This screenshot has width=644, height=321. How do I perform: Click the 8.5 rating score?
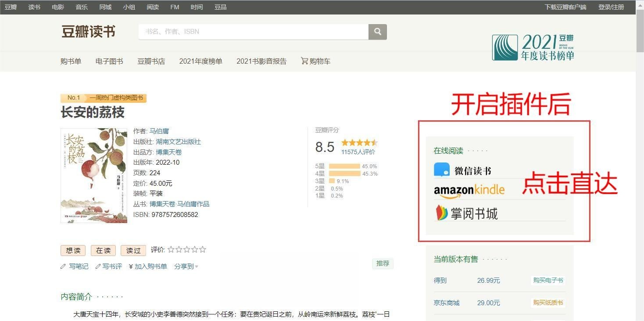[325, 147]
